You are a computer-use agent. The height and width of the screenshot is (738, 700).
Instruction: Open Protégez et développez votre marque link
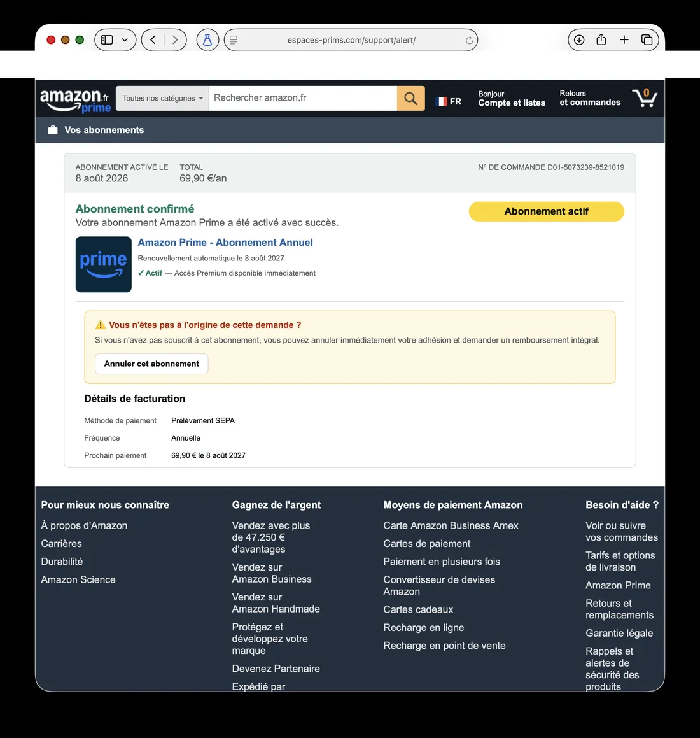tap(270, 639)
